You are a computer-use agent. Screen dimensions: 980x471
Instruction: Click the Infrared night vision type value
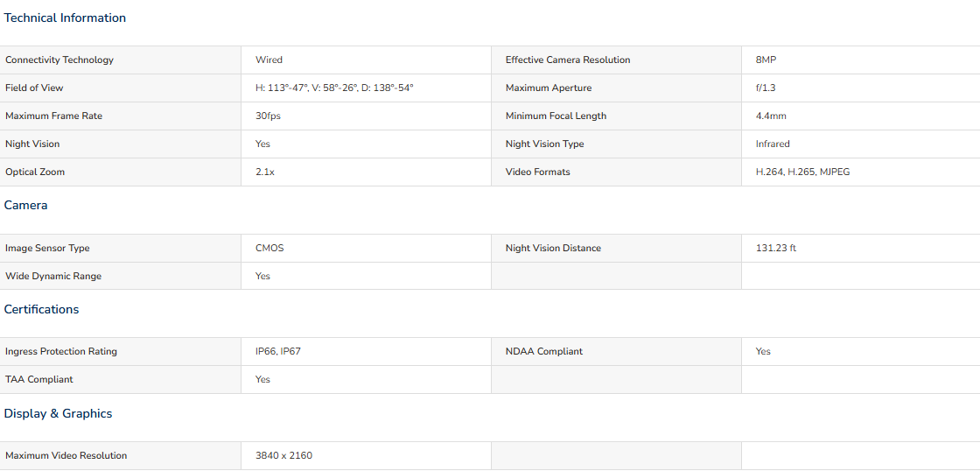[x=773, y=144]
